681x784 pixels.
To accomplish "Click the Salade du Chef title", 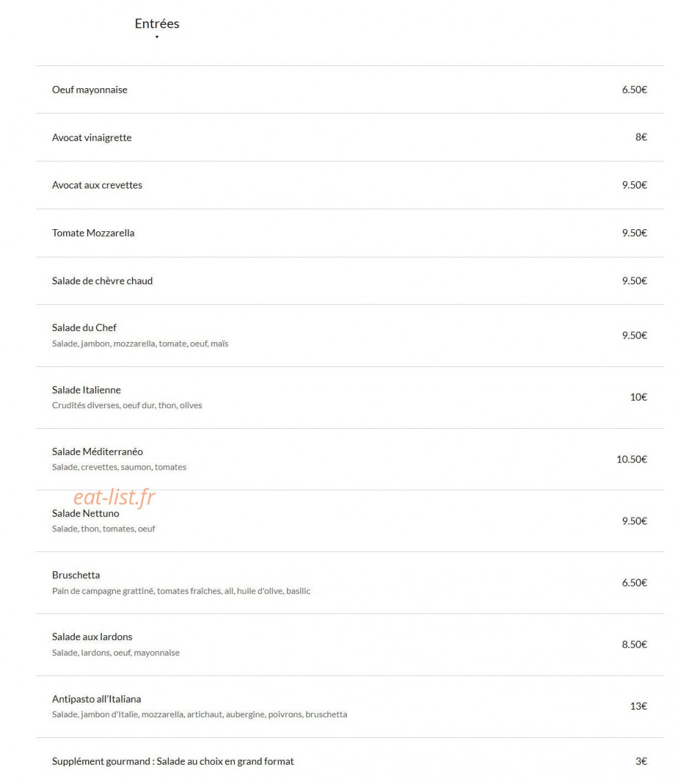I will pos(84,328).
